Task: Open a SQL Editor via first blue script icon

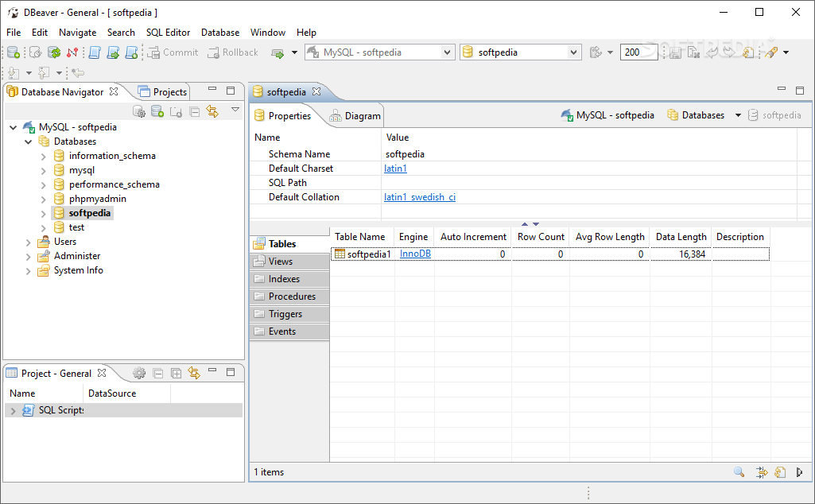Action: tap(95, 52)
